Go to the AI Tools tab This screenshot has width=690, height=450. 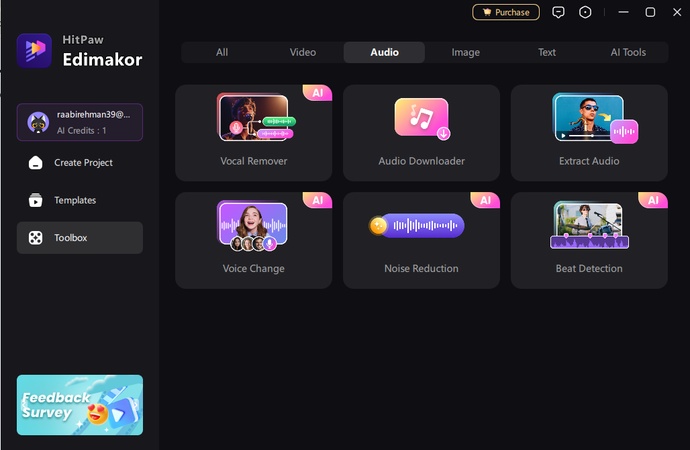point(628,52)
